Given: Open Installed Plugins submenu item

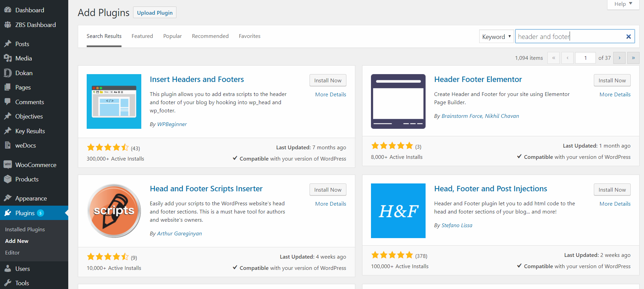Looking at the screenshot, I should click(x=25, y=229).
